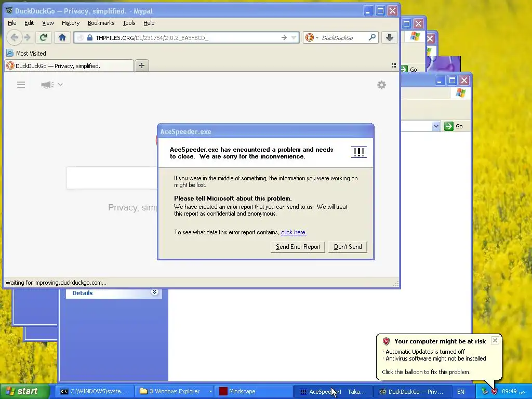The width and height of the screenshot is (532, 399).
Task: Click 'Your computer might be at risk' balloon title
Action: 440,341
